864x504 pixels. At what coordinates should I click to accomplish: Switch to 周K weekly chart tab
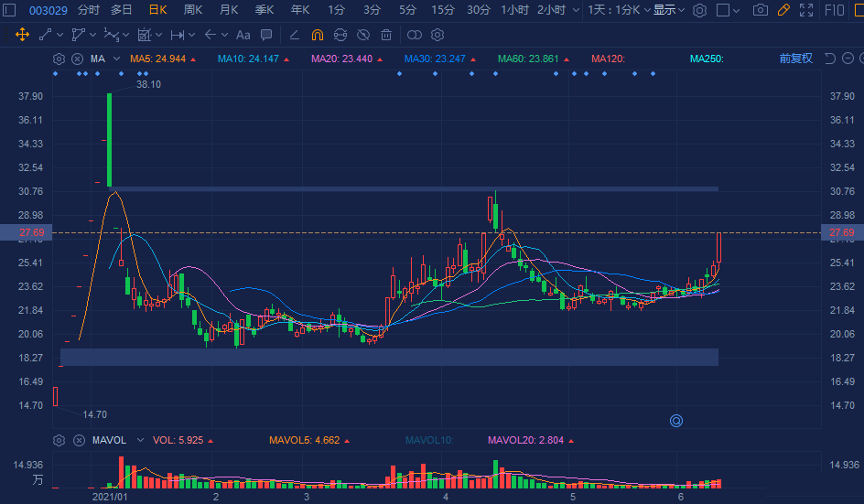coord(193,10)
